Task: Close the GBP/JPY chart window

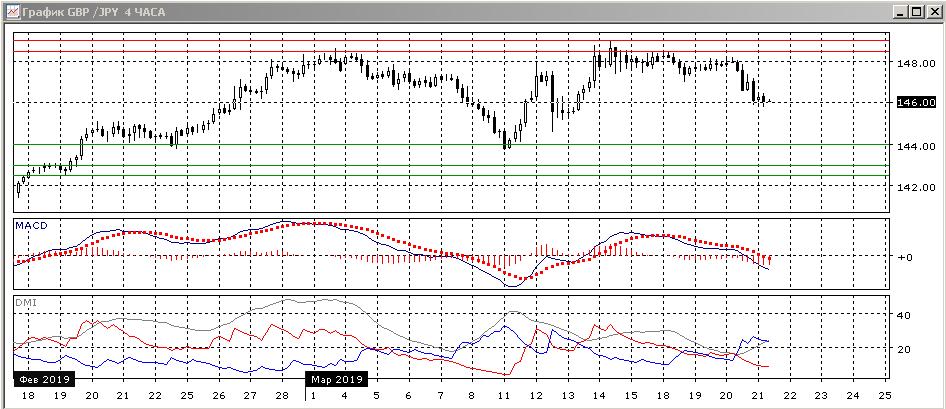Action: pyautogui.click(x=933, y=11)
